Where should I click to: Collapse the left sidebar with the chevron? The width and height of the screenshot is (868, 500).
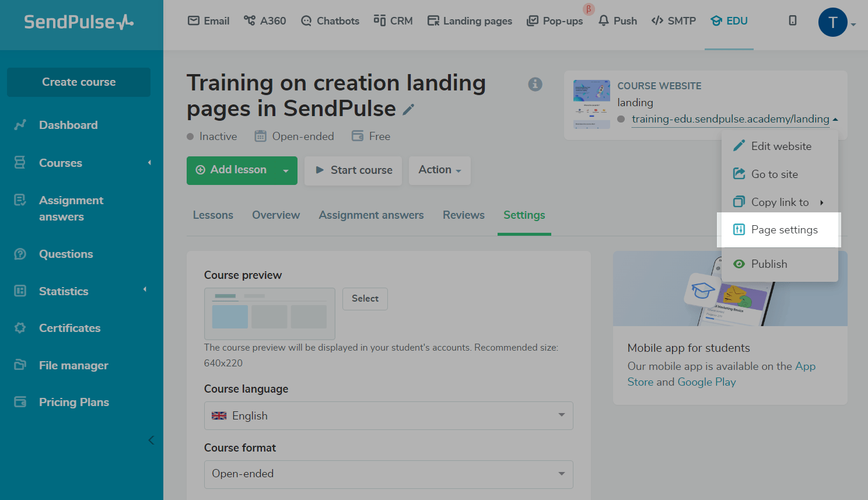click(x=151, y=440)
